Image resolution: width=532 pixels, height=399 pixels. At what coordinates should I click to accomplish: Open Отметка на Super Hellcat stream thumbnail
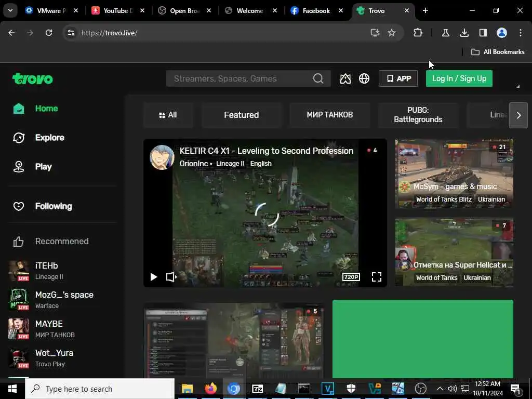coord(454,252)
